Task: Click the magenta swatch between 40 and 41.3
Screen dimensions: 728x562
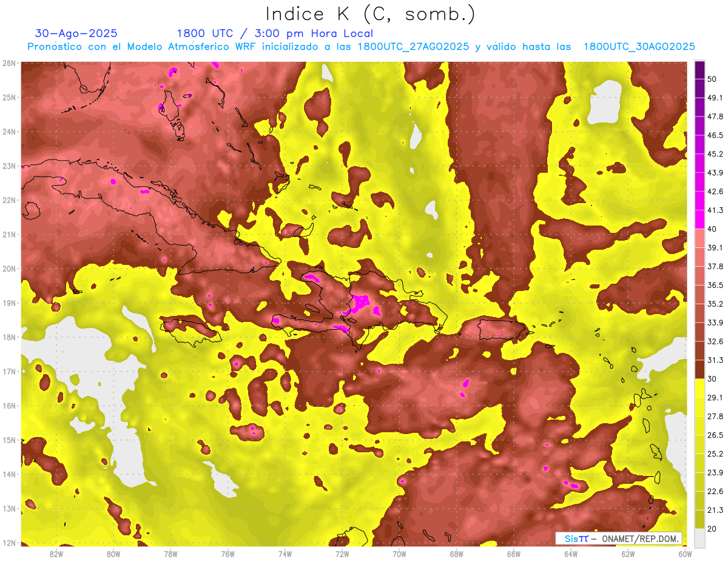Action: point(699,219)
